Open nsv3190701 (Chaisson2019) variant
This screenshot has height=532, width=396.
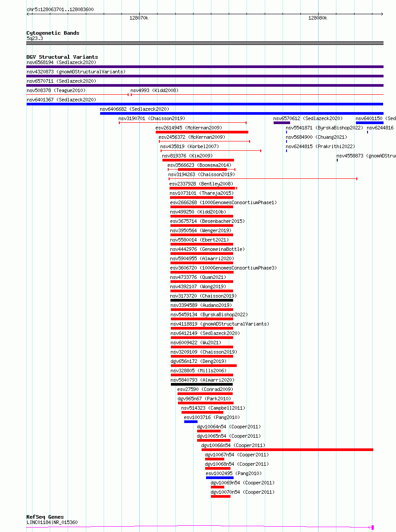[152, 118]
